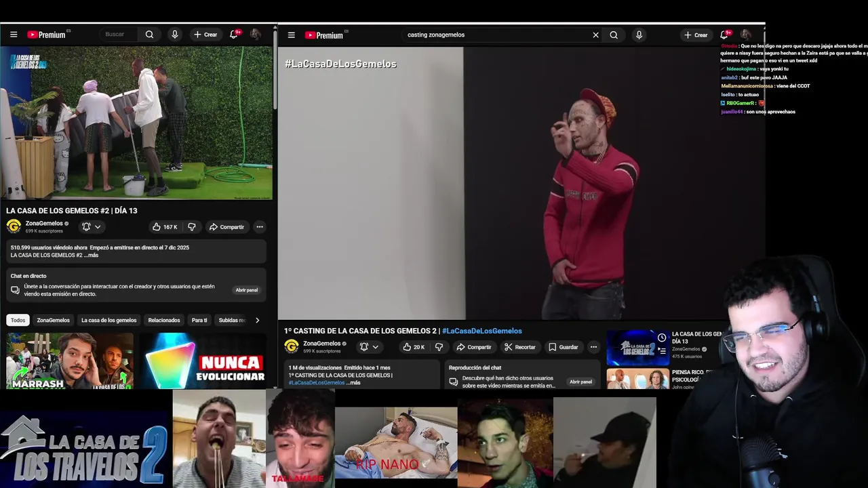Open account avatar in right window header

point(745,35)
